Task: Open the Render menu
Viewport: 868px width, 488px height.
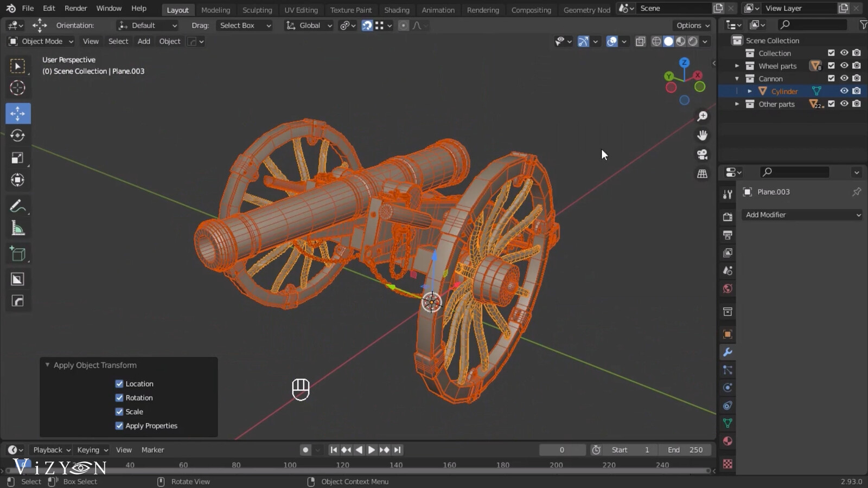Action: (x=75, y=8)
